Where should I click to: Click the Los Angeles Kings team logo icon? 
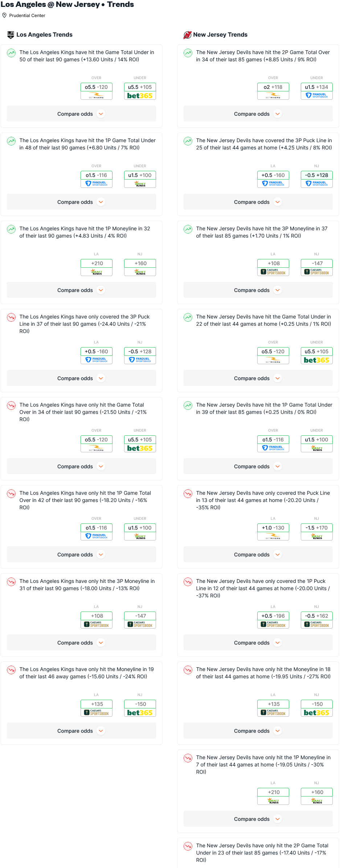point(11,35)
